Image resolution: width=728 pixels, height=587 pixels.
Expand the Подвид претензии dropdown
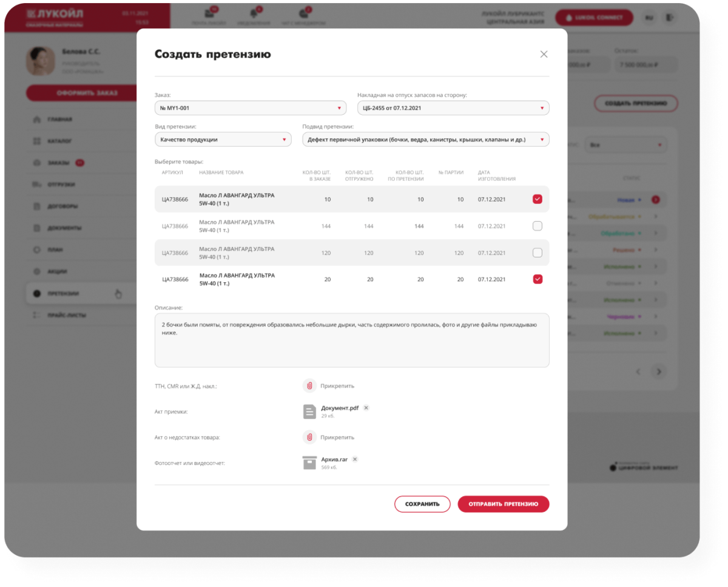pos(426,140)
